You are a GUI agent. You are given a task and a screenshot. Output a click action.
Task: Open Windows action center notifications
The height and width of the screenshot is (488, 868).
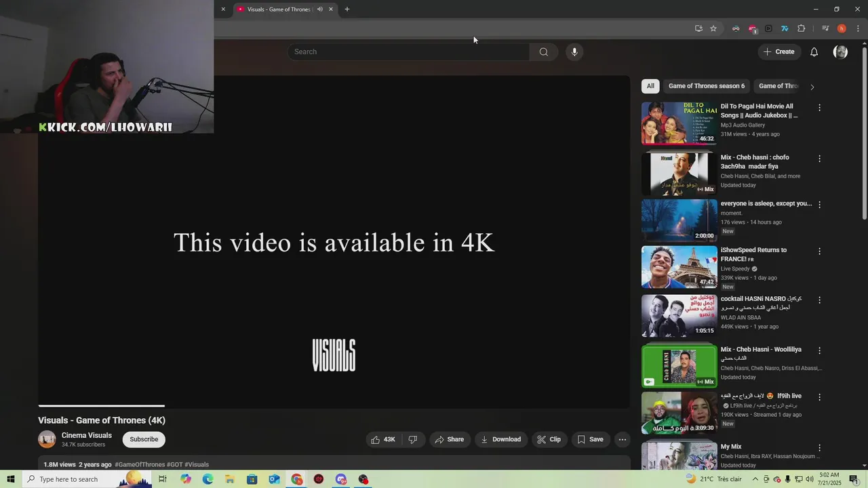(x=853, y=479)
